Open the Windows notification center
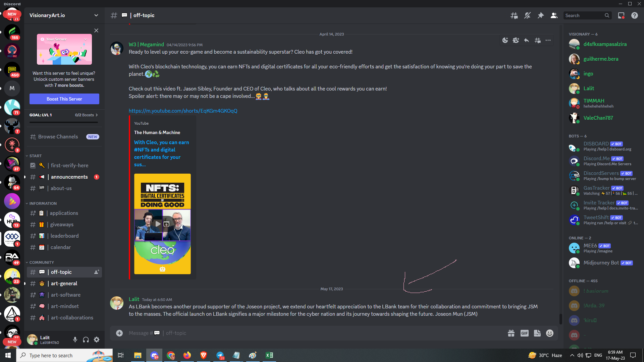The width and height of the screenshot is (644, 362). tap(633, 355)
